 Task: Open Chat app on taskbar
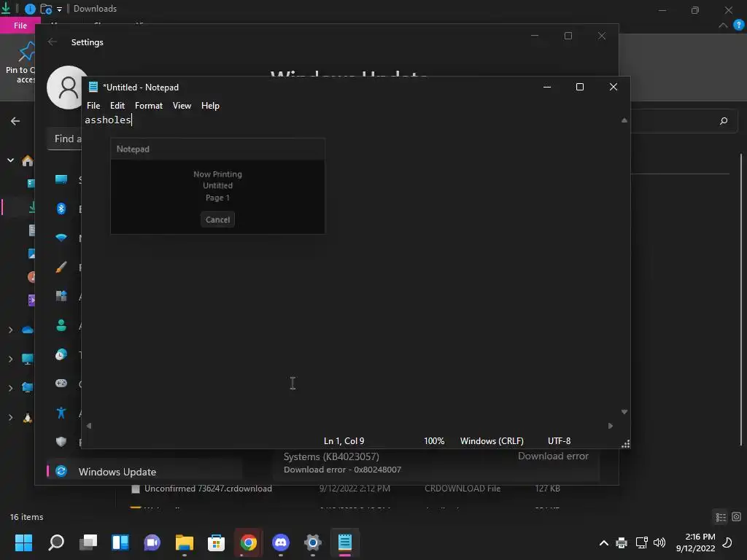tap(152, 542)
